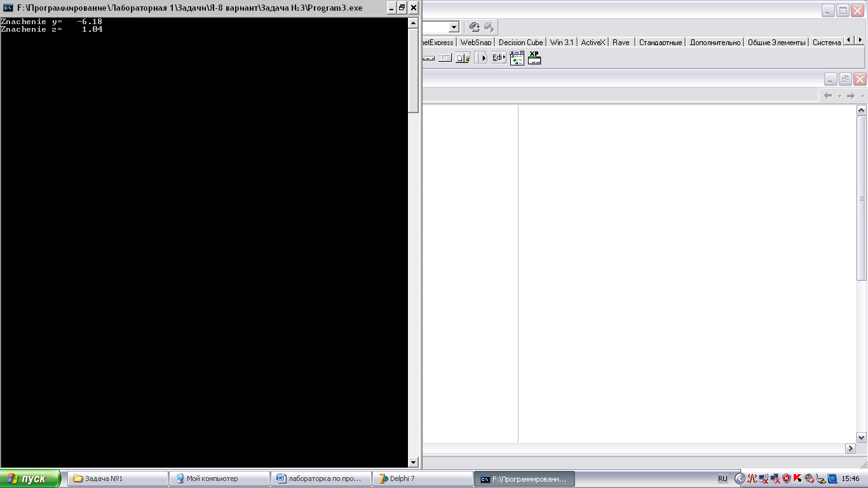Click the disconnected network tray icon

point(775,478)
